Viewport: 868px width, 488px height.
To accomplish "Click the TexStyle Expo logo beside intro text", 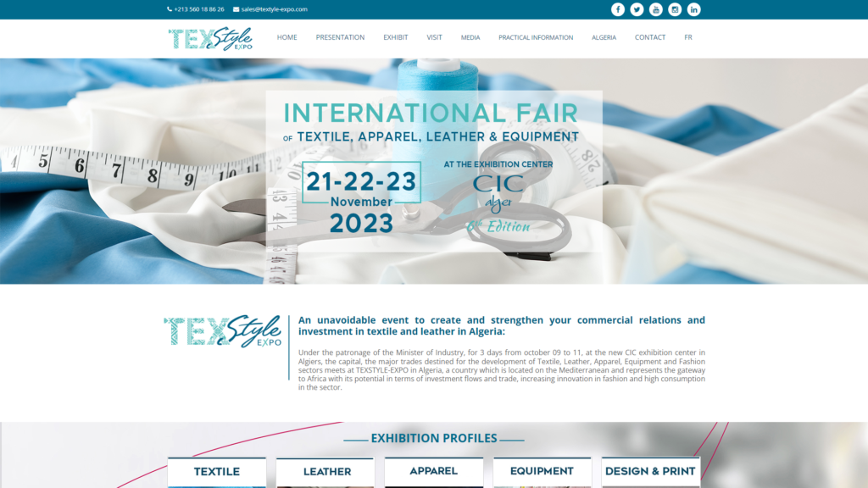I will [x=223, y=331].
